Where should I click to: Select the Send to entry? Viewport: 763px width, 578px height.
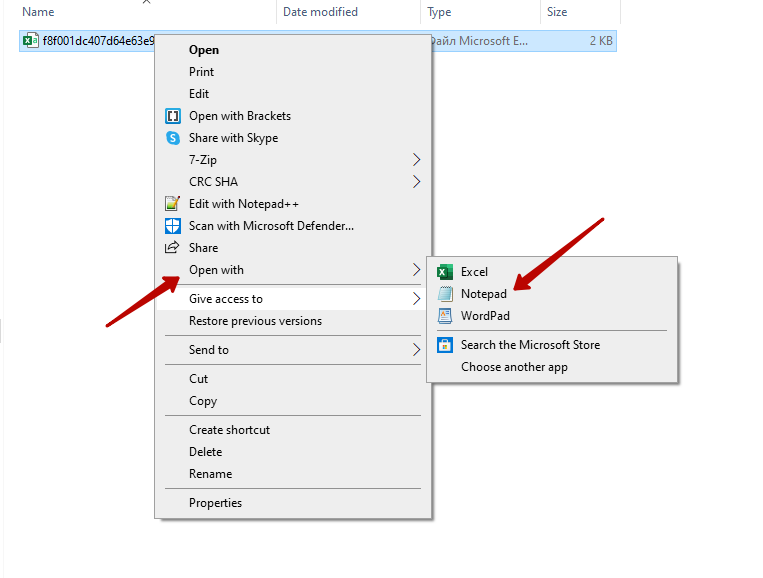(x=293, y=349)
